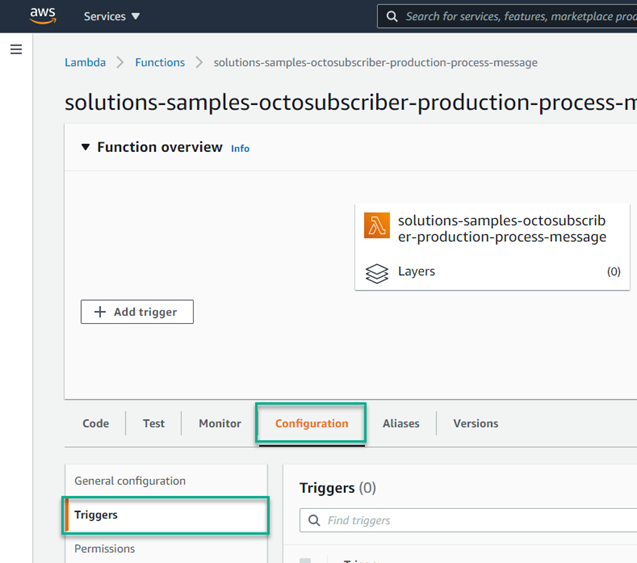The width and height of the screenshot is (637, 563).
Task: Click the Add trigger button
Action: [137, 312]
